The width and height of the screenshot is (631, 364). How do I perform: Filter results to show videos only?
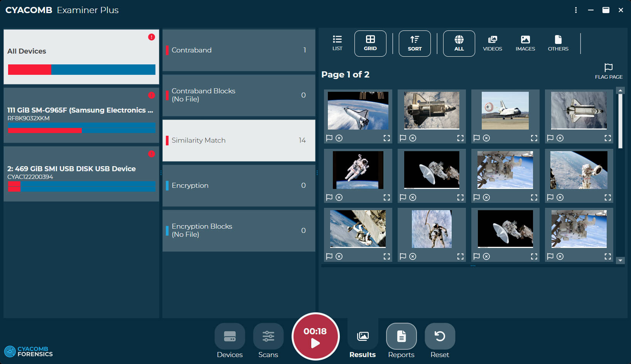tap(493, 43)
